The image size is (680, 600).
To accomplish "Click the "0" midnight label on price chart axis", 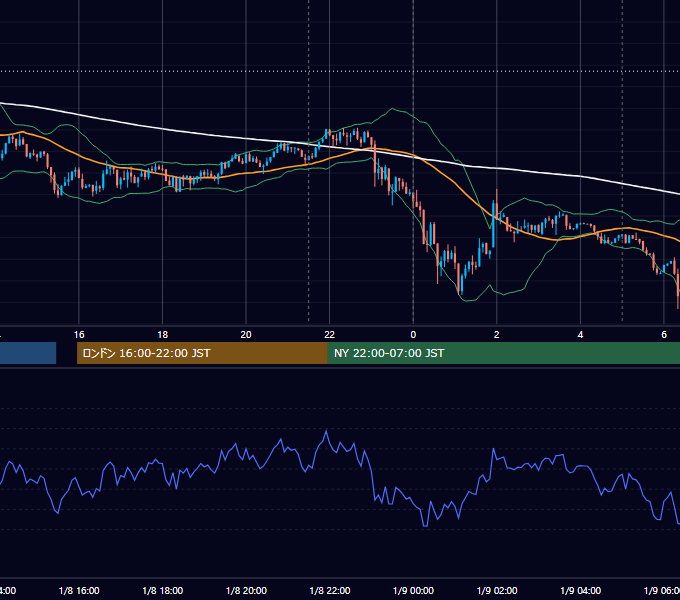I will 413,335.
